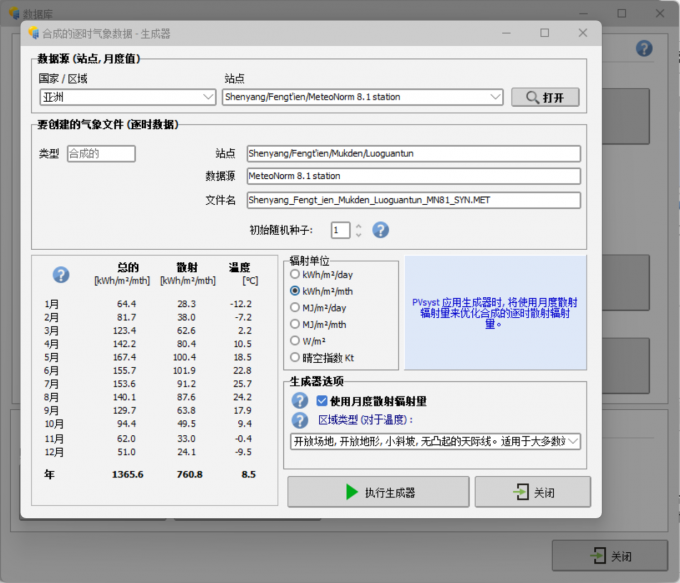Open help icon above the monthly table

[x=61, y=275]
